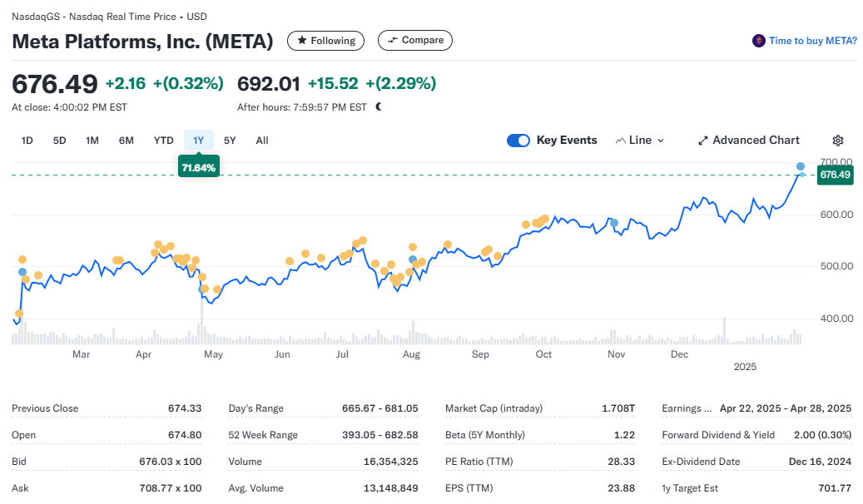Click the Beta (5Y Monthly) value 1.22

click(x=624, y=435)
